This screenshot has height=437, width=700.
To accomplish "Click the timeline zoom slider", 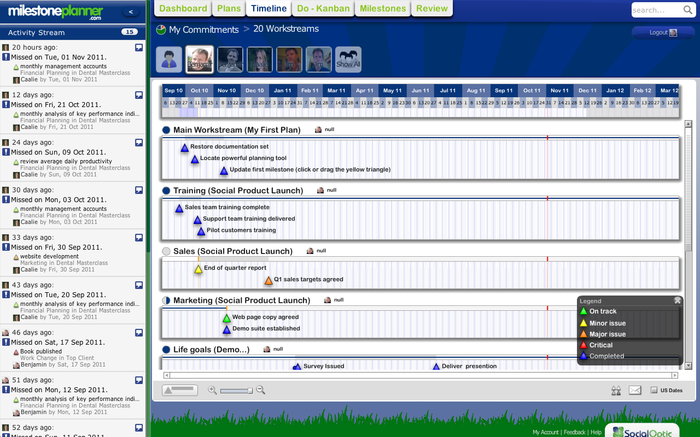I will [236, 390].
